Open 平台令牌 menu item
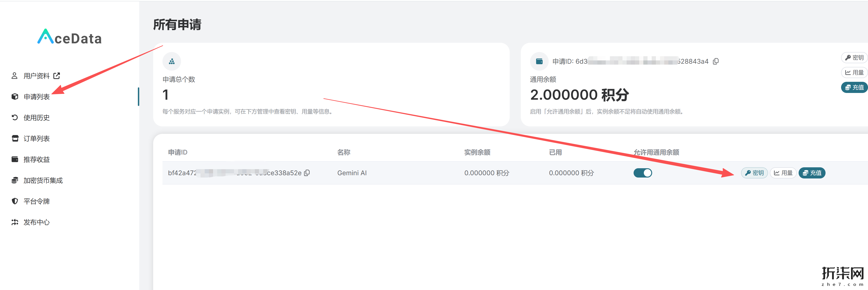Screen dimensions: 868x290 (x=36, y=201)
